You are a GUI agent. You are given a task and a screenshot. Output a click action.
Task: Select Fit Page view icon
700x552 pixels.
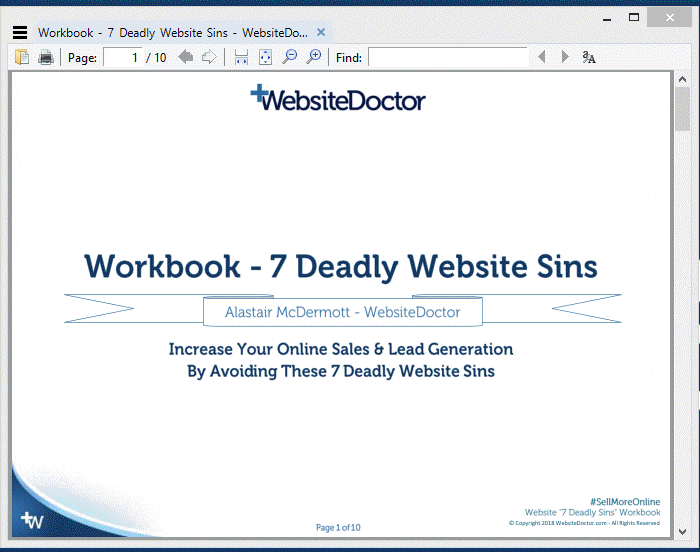(265, 57)
